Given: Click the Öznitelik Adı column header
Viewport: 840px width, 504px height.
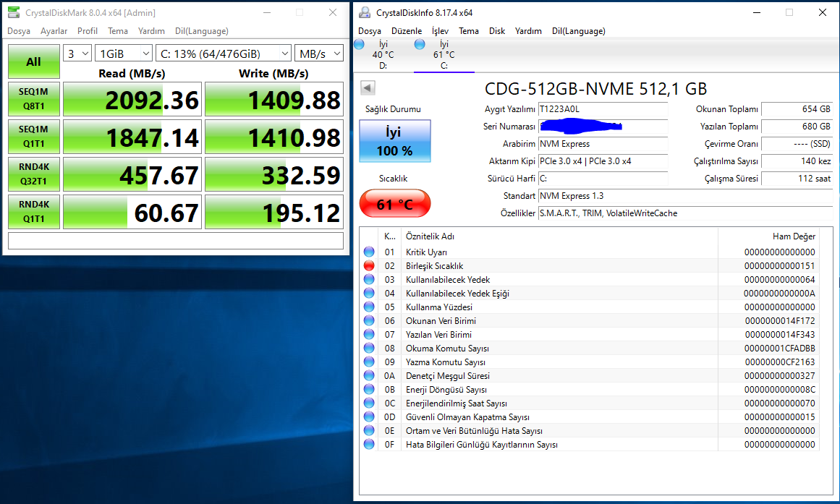Looking at the screenshot, I should [560, 236].
